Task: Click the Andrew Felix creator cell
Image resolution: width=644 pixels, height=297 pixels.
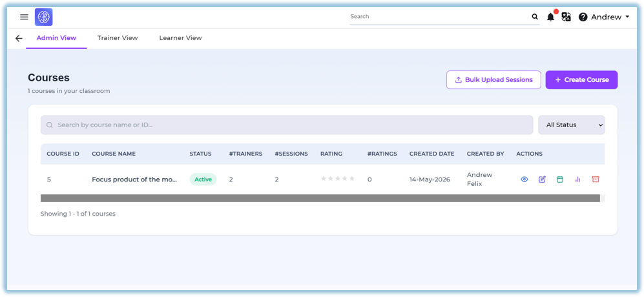Action: tap(480, 179)
